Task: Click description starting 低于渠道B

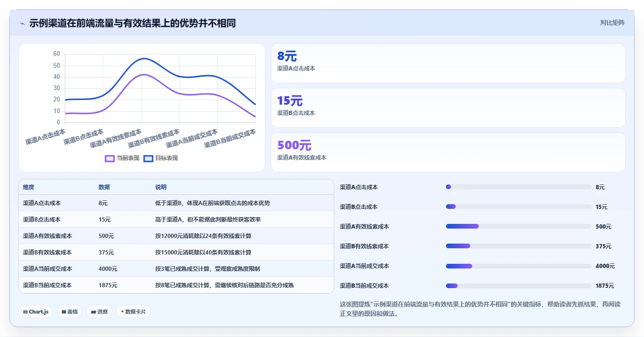Action: pos(213,203)
